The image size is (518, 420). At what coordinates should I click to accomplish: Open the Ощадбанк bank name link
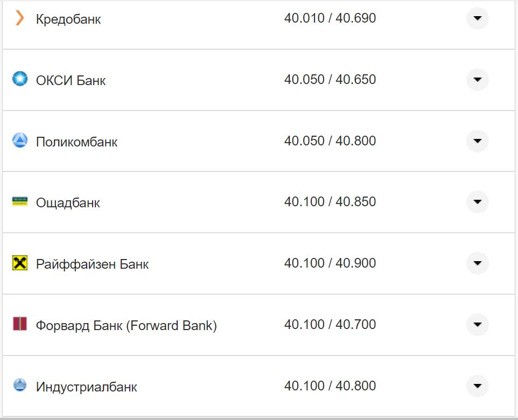point(68,203)
